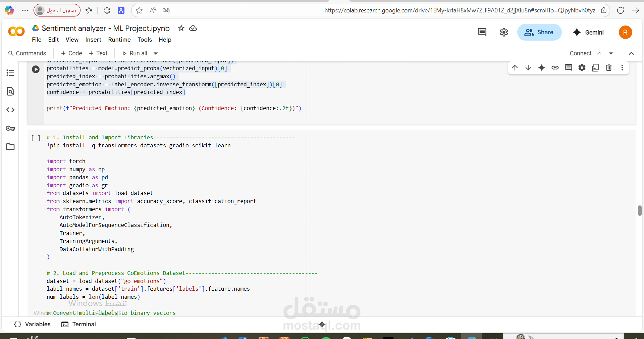Expand the Connect options dropdown
This screenshot has width=644, height=339.
[611, 53]
